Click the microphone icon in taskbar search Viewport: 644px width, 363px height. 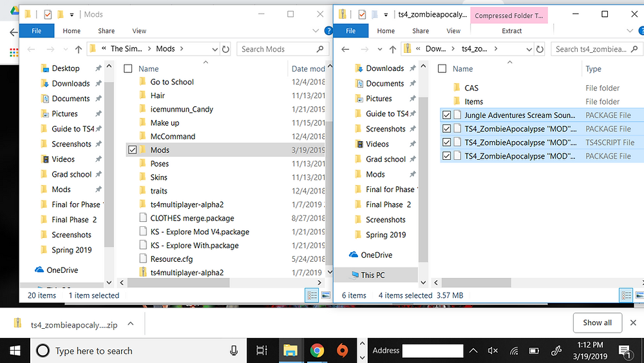[x=234, y=351]
